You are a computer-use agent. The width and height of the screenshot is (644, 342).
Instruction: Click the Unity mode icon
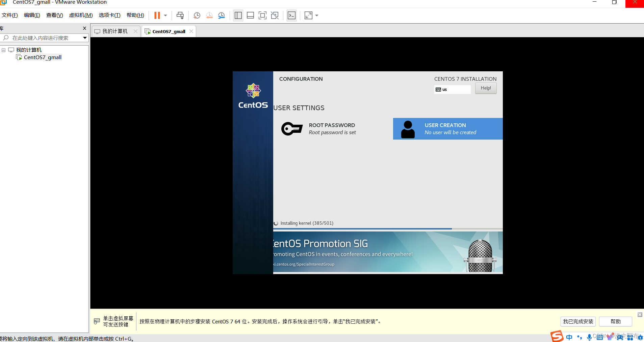click(x=275, y=16)
